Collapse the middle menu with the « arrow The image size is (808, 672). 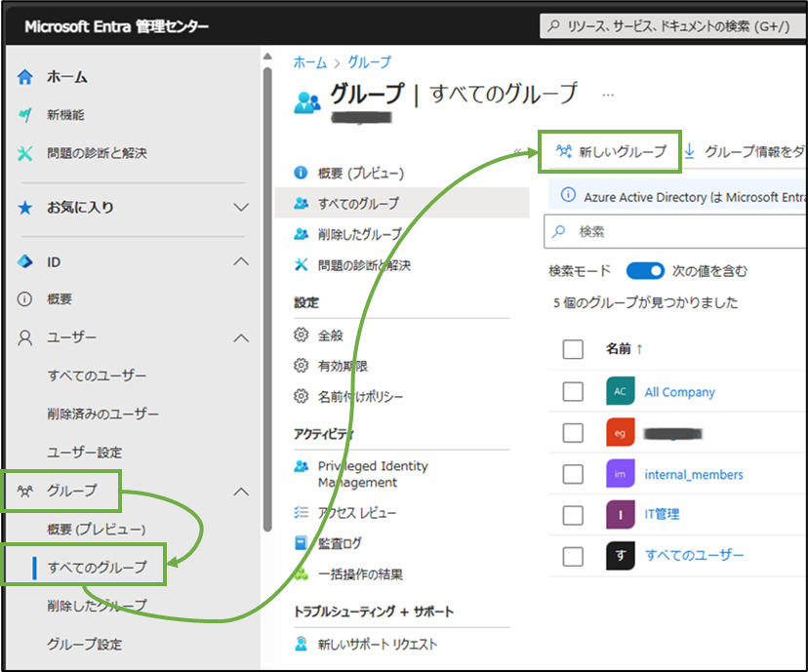coord(518,151)
